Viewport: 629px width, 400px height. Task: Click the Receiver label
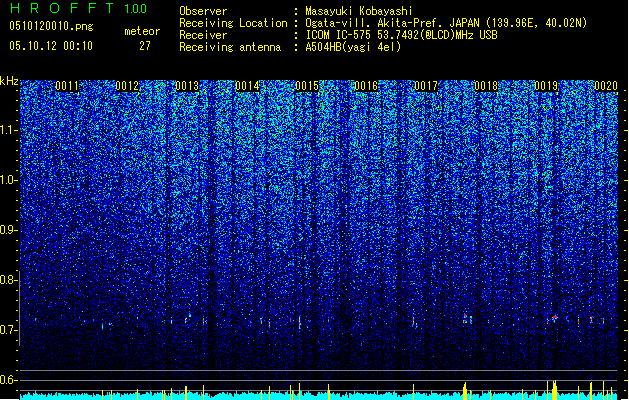[203, 35]
